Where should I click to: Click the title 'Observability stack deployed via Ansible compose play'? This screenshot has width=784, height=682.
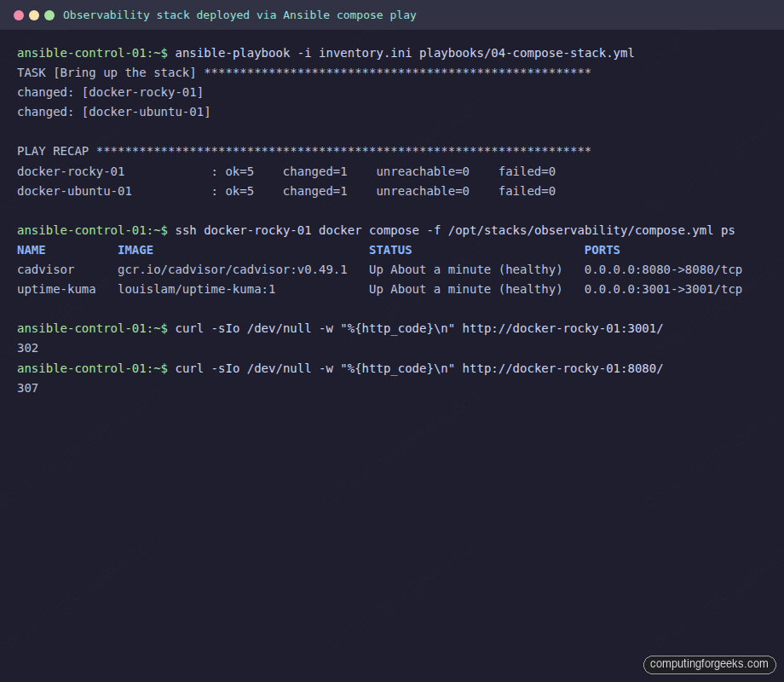point(239,15)
